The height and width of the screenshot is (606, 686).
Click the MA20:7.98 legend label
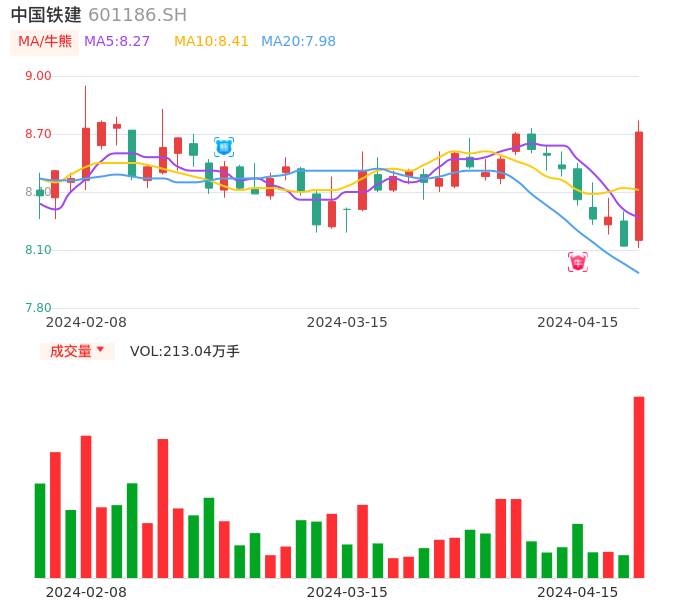click(298, 42)
